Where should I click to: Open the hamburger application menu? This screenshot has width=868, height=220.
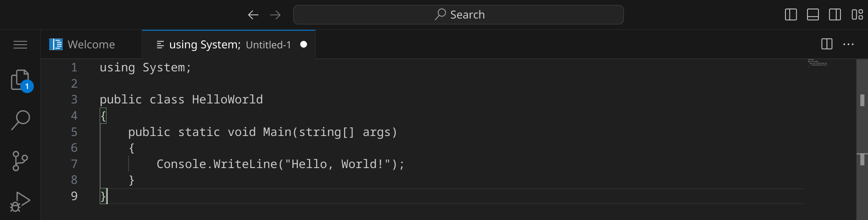click(20, 45)
